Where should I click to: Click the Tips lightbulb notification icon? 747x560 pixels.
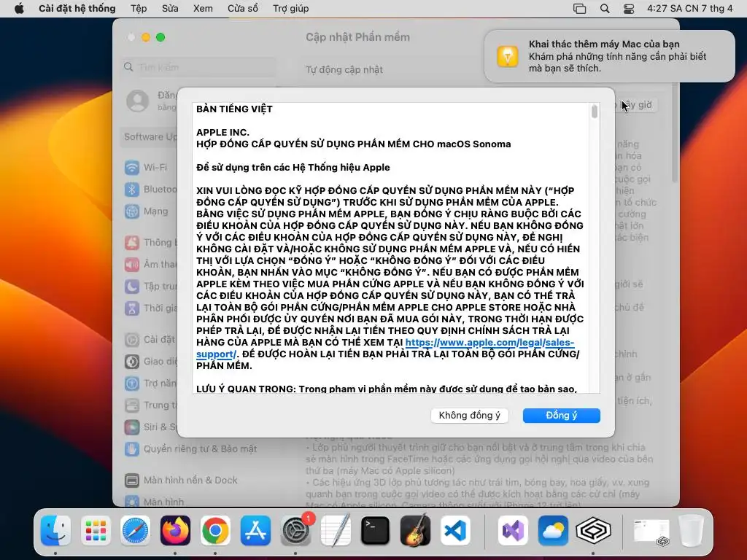[508, 56]
